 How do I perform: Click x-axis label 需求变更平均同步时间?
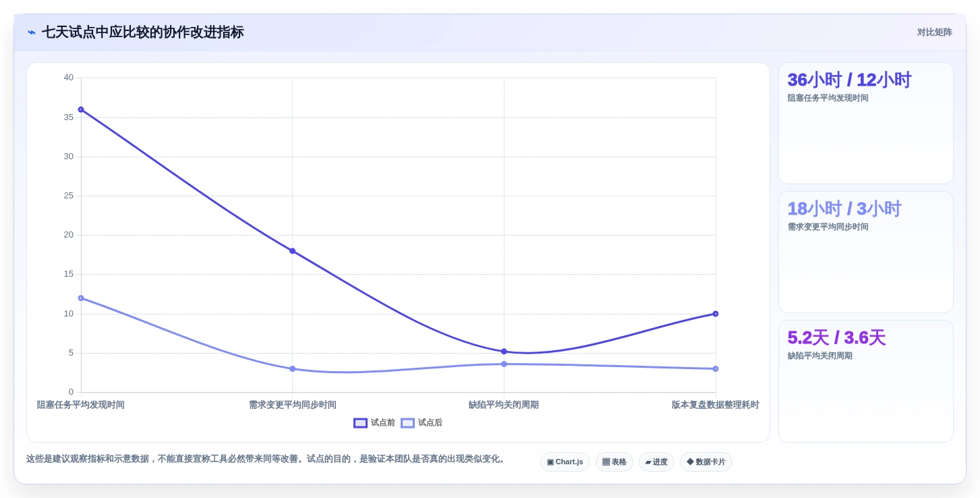click(x=292, y=405)
